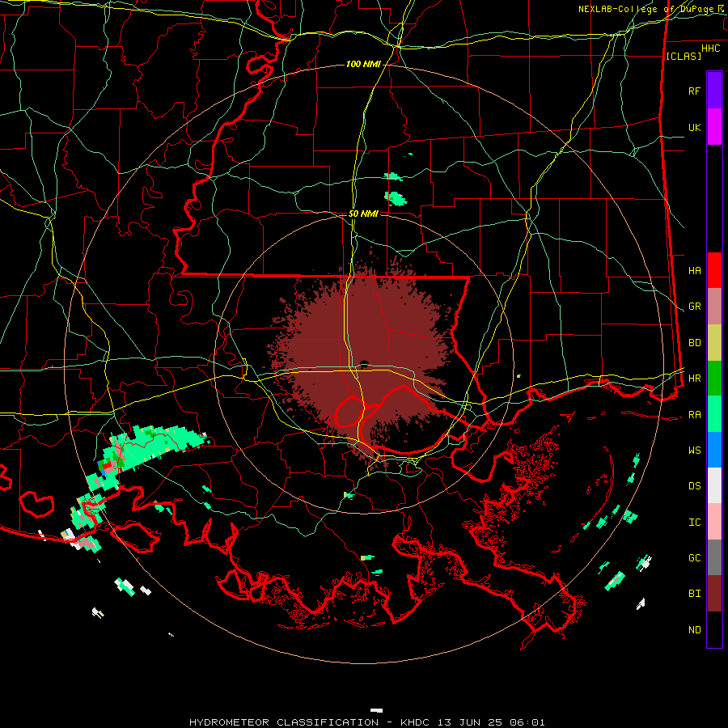The image size is (728, 728).
Task: Click the HHC product code text
Action: click(x=710, y=49)
